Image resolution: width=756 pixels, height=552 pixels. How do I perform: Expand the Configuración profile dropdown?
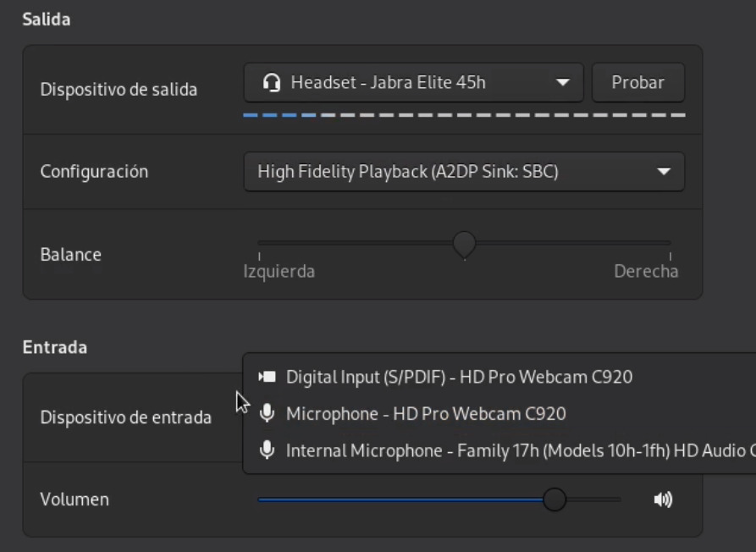pyautogui.click(x=464, y=172)
